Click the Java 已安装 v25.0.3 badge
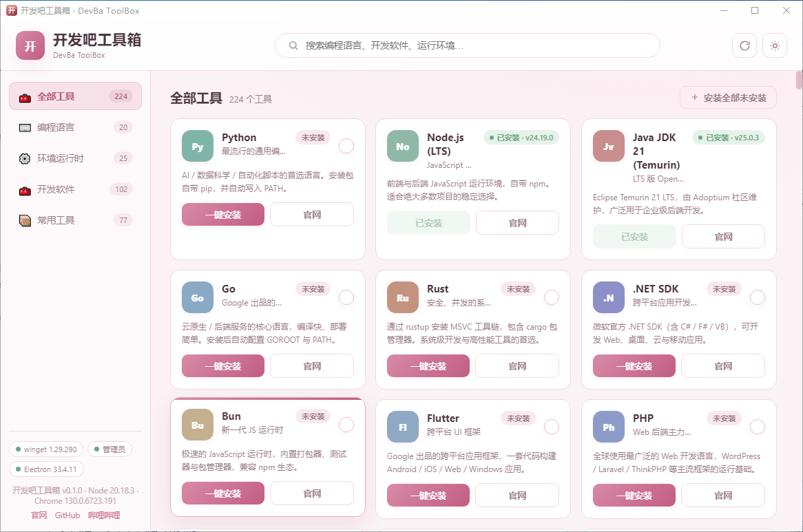Image resolution: width=803 pixels, height=532 pixels. [x=728, y=138]
